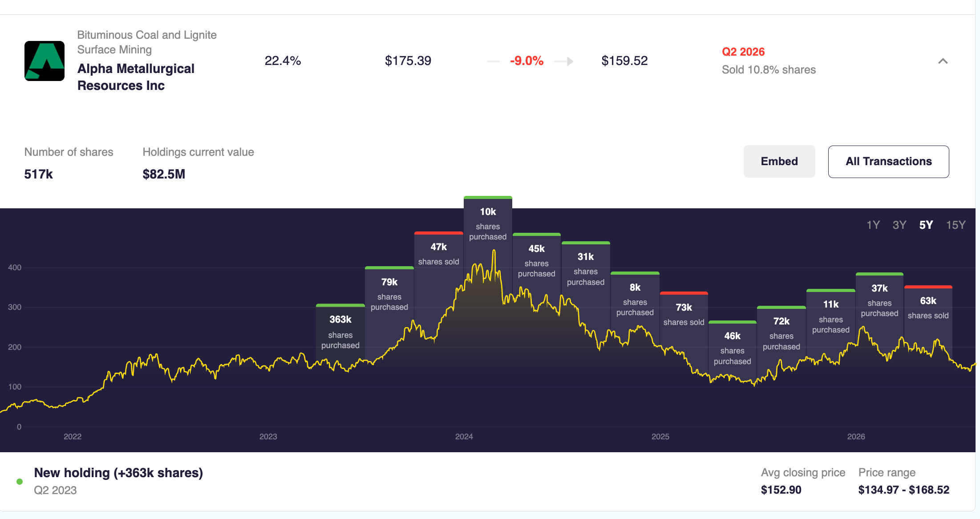This screenshot has height=519, width=980.
Task: Select the 5Y chart range
Action: tap(926, 225)
